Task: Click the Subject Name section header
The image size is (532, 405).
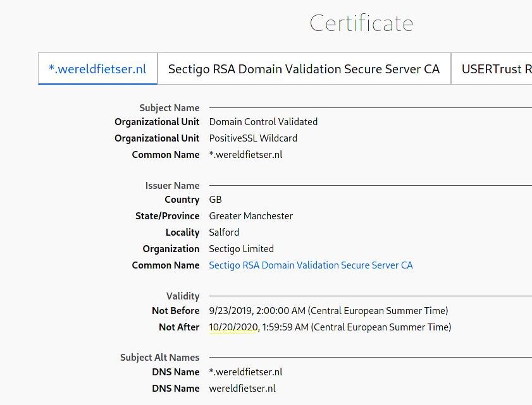Action: tap(169, 108)
